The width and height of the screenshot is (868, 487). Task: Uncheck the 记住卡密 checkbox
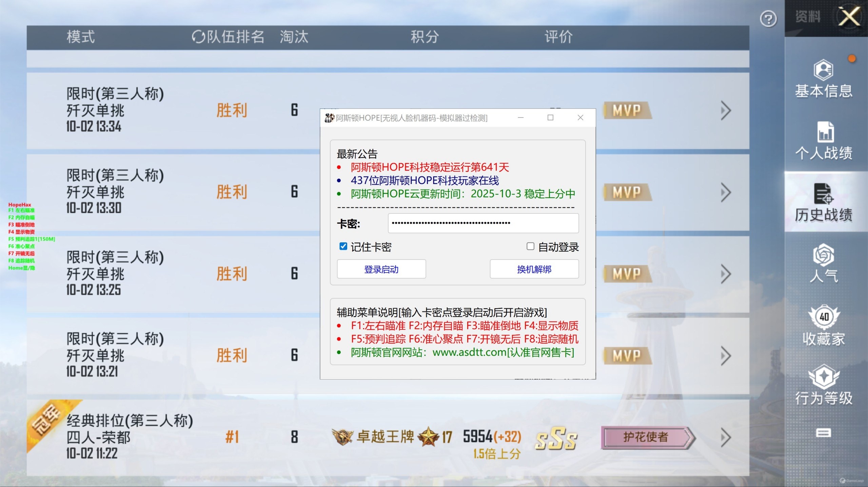pos(343,246)
